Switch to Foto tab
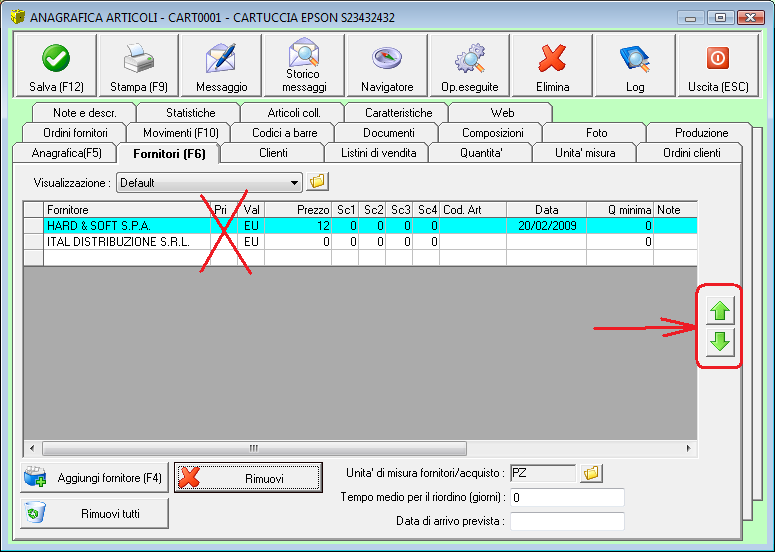This screenshot has height=552, width=775. (596, 132)
